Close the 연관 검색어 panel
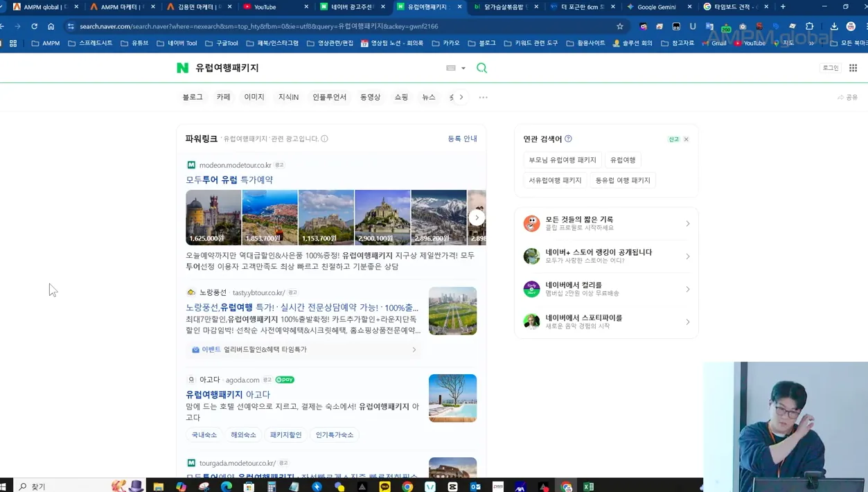The width and height of the screenshot is (868, 492). [686, 139]
